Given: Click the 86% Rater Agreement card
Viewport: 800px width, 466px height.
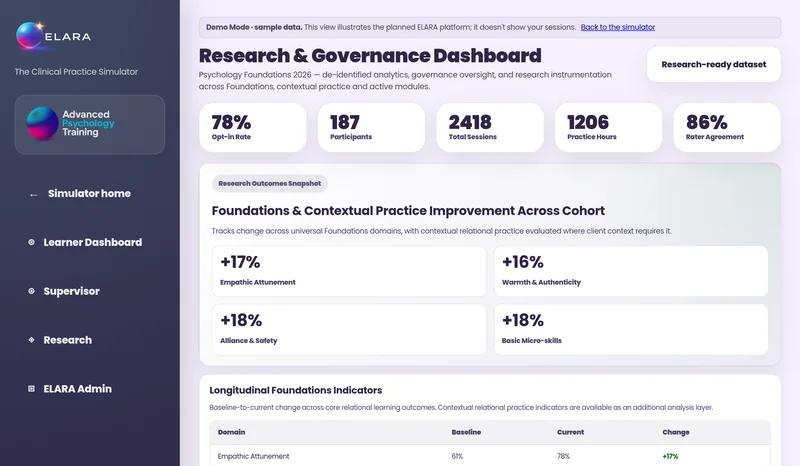Looking at the screenshot, I should coord(727,128).
